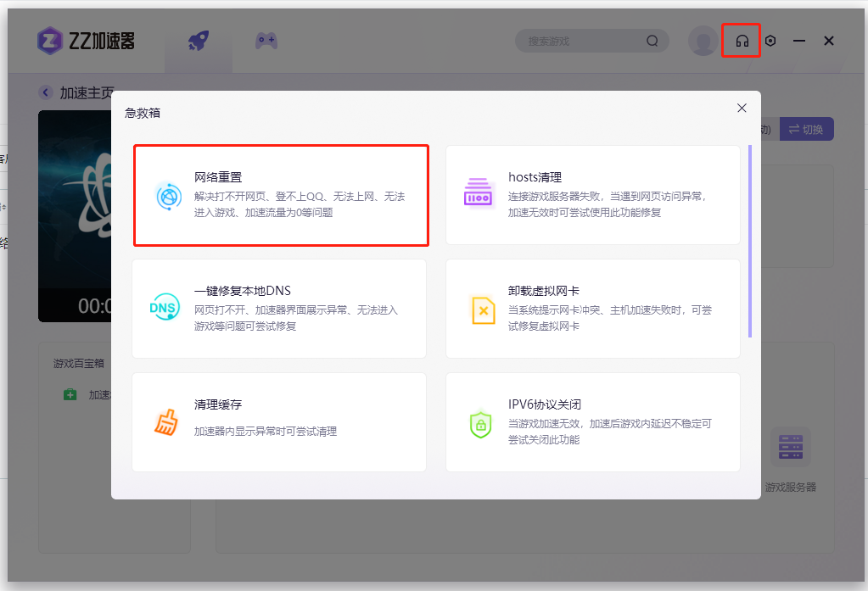Collapse the dialog using the back chevron arrow
The height and width of the screenshot is (591, 868).
tap(45, 92)
